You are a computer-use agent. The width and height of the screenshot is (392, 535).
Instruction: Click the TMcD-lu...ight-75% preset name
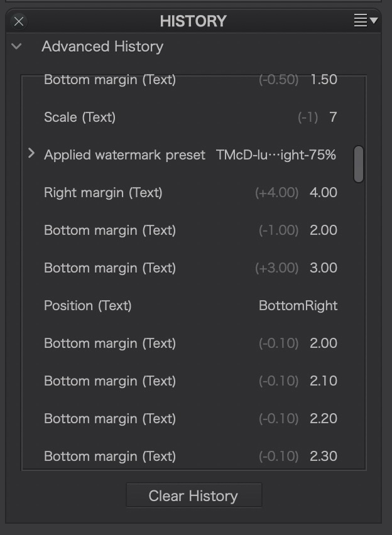click(x=276, y=155)
